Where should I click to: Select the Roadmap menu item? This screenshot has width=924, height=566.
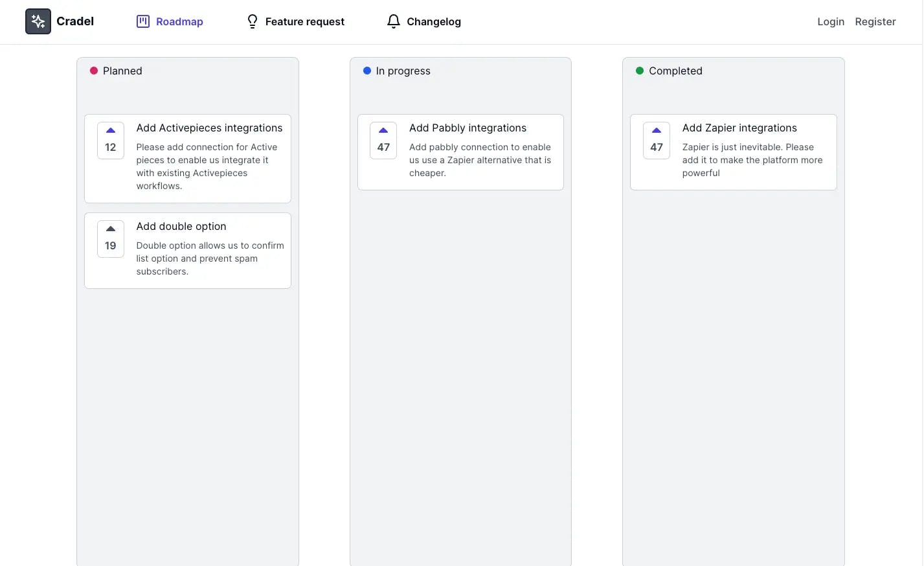pyautogui.click(x=178, y=21)
